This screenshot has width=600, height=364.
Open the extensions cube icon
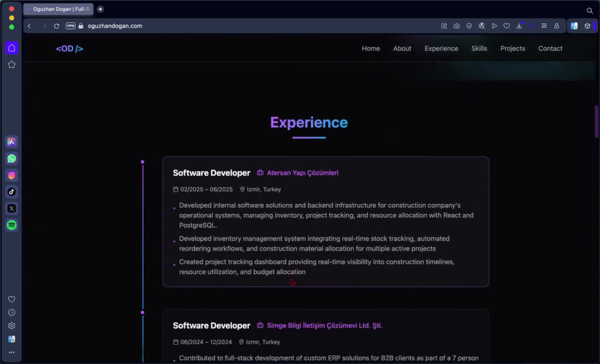coord(587,26)
